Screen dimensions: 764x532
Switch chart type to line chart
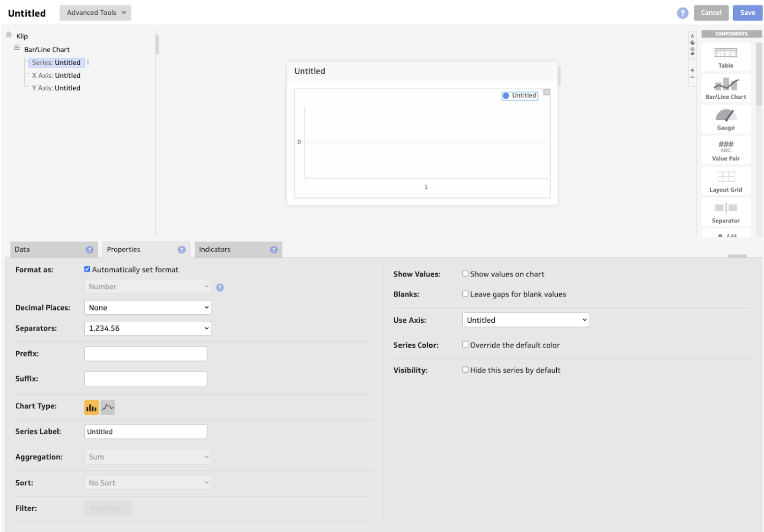click(108, 407)
